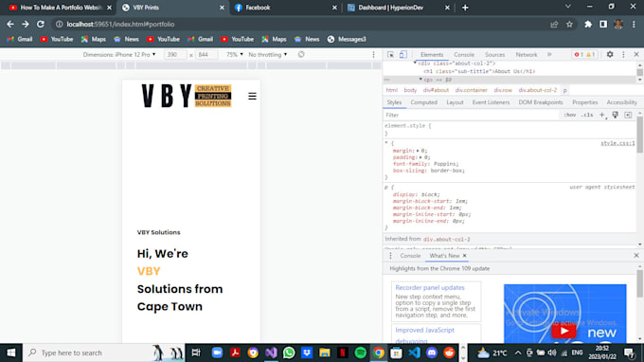Activate the inspect element picker tool
This screenshot has height=362, width=644.
(390, 55)
